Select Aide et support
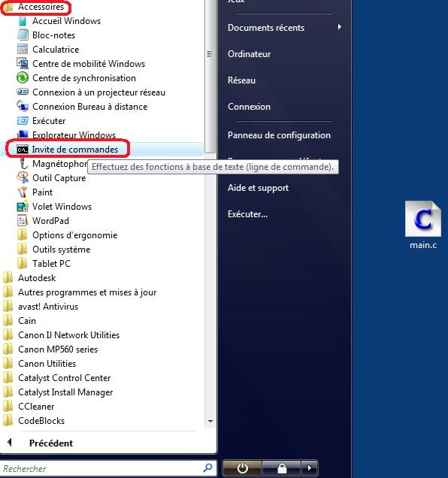This screenshot has height=478, width=448. click(x=258, y=188)
